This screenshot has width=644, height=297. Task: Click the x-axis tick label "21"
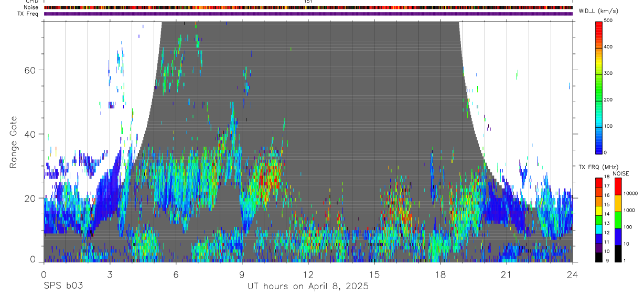(x=507, y=274)
